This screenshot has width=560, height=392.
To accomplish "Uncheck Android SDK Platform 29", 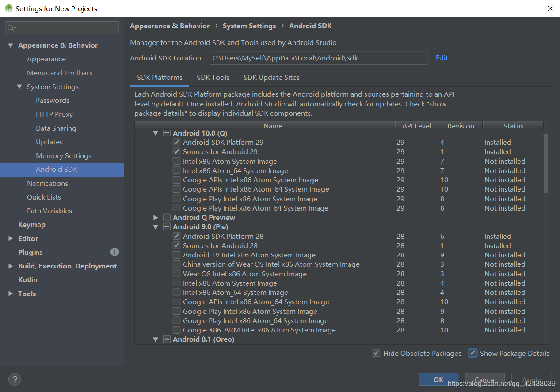I will pyautogui.click(x=176, y=142).
